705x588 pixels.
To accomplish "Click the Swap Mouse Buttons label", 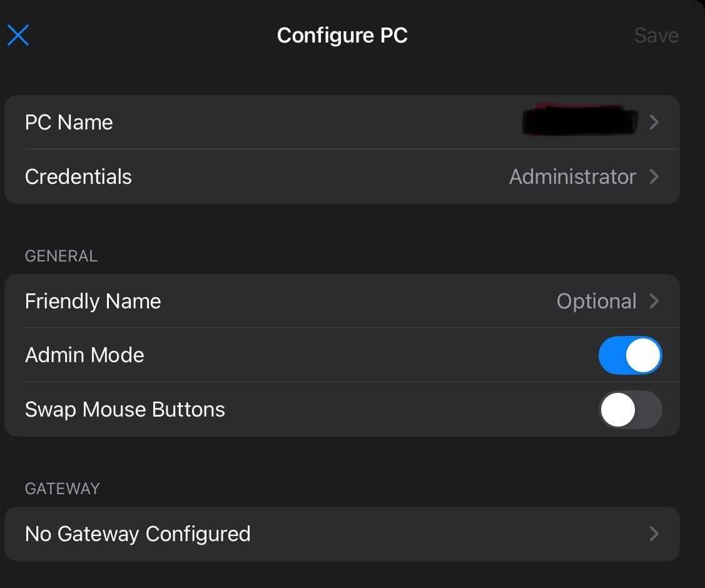I will pyautogui.click(x=124, y=410).
